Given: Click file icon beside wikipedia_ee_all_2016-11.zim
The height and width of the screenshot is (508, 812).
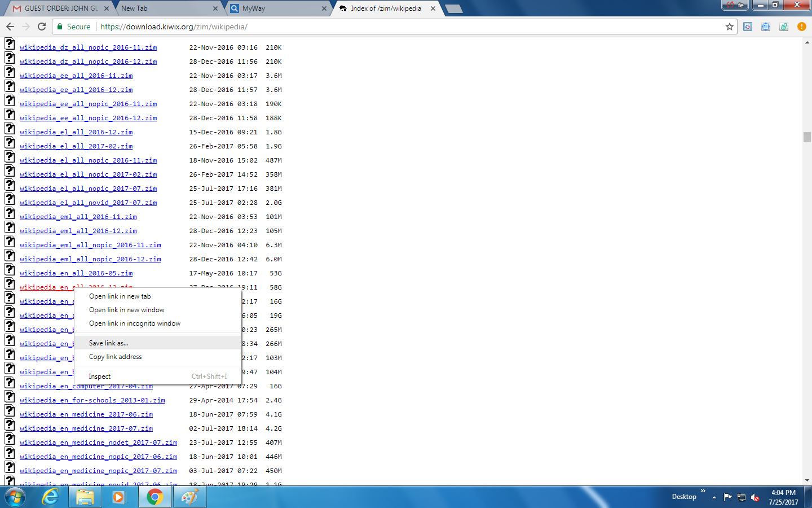Looking at the screenshot, I should point(10,72).
